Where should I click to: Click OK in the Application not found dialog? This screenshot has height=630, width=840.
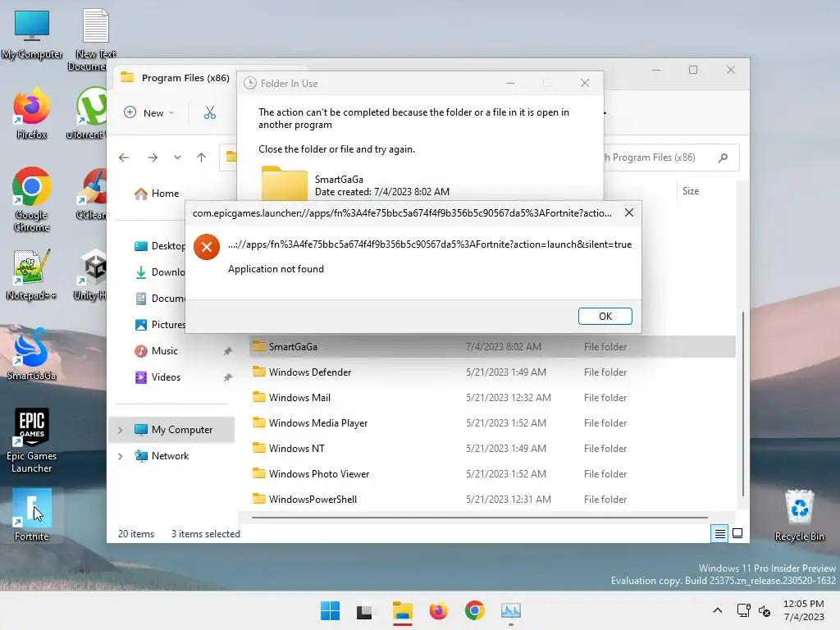[605, 316]
